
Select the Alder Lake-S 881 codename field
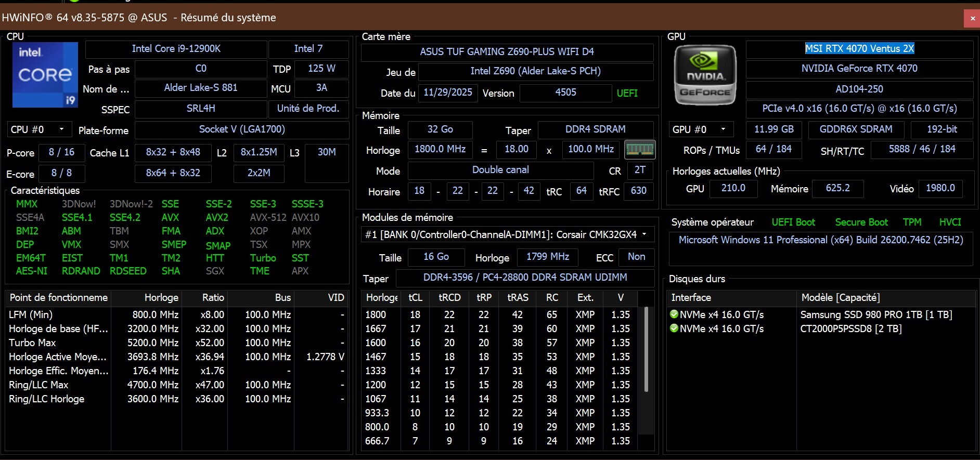point(201,88)
